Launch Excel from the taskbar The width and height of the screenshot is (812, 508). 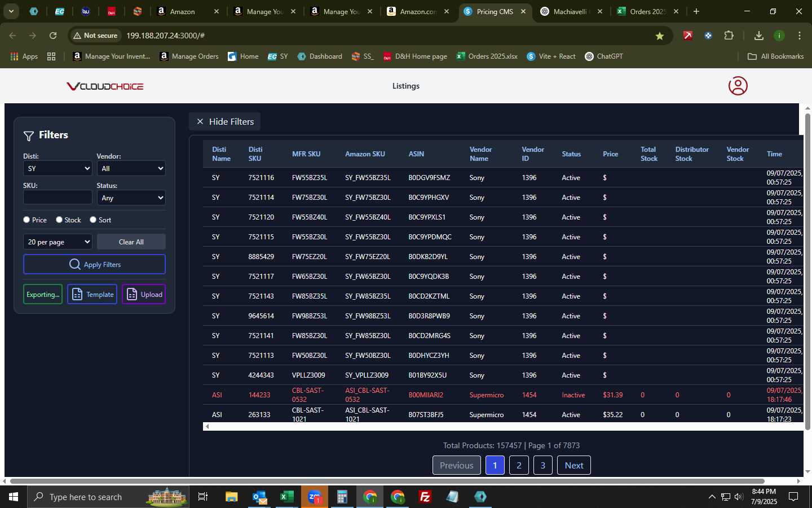287,497
